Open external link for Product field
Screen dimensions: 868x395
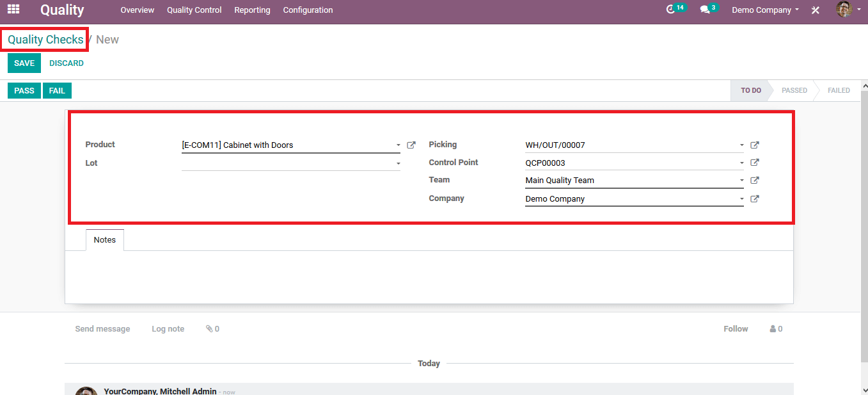tap(411, 145)
